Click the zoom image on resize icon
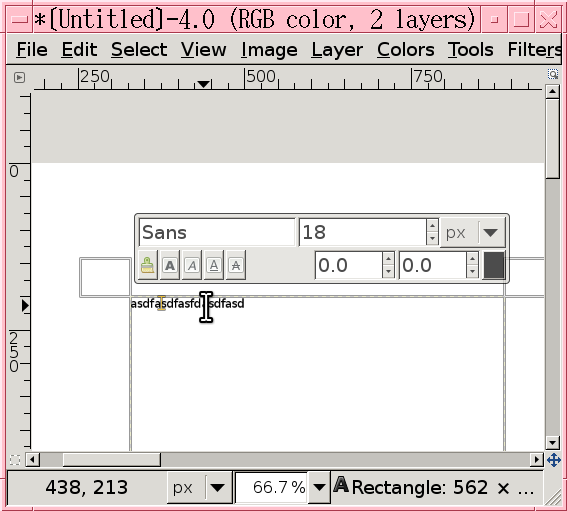Viewport: 567px width, 511px height. click(553, 75)
